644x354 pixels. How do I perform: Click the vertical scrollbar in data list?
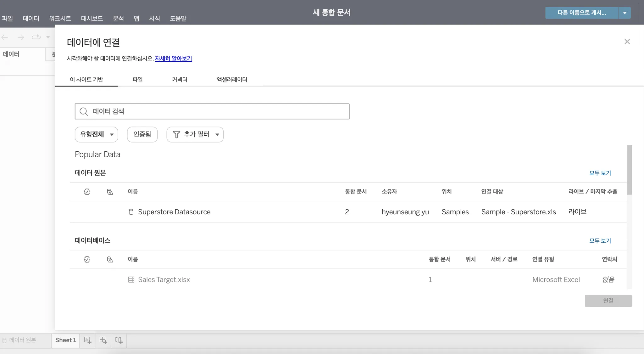tap(629, 170)
